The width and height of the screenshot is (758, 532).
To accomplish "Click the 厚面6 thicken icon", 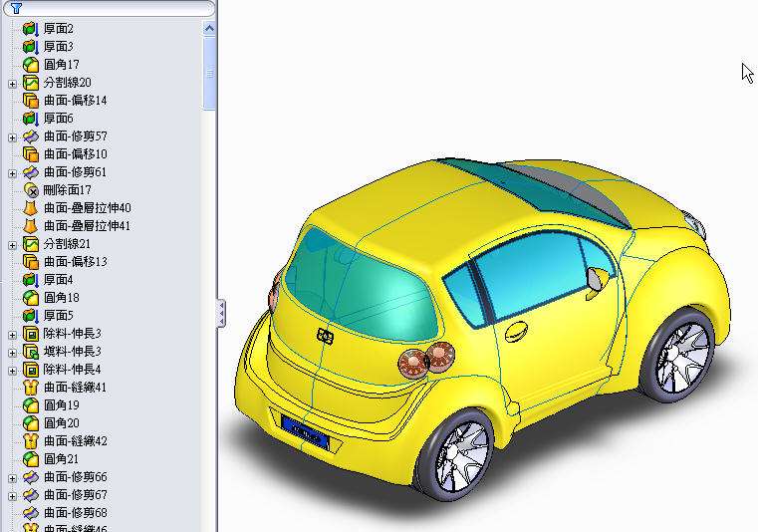I will [31, 119].
